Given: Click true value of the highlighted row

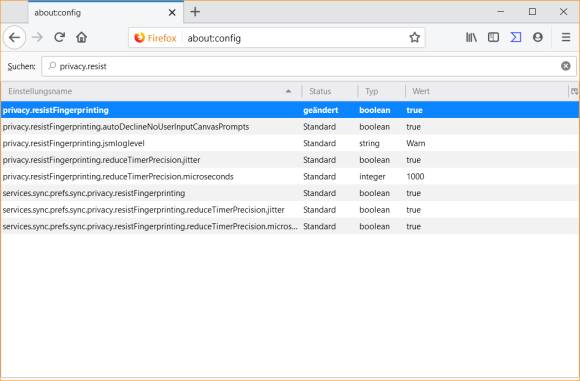Looking at the screenshot, I should pos(414,110).
